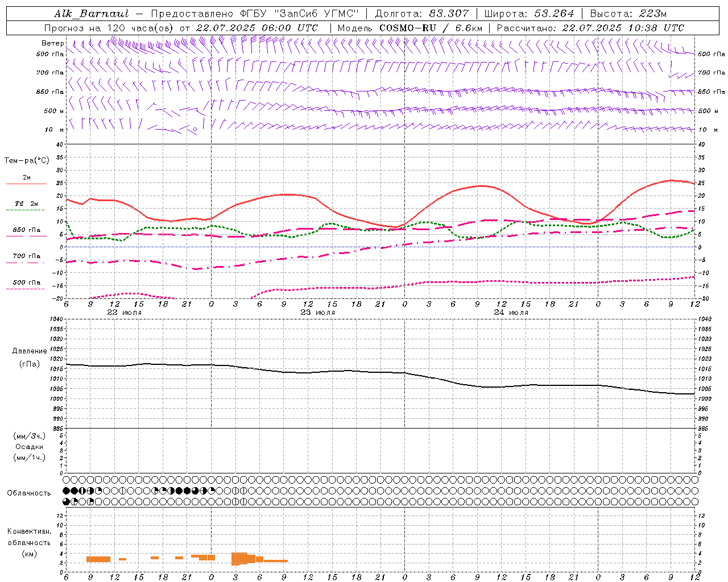
Task: Click the 1040 value on left pressure axis
Action: 56,319
